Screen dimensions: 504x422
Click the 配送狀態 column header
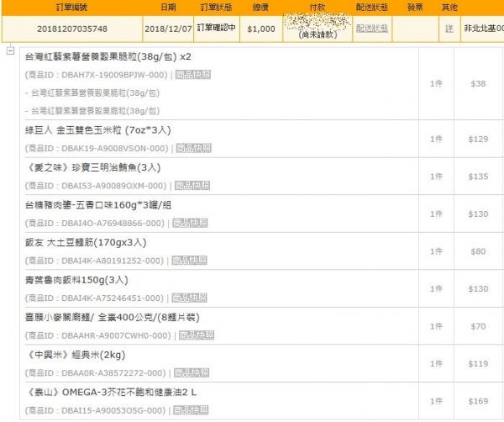[372, 7]
